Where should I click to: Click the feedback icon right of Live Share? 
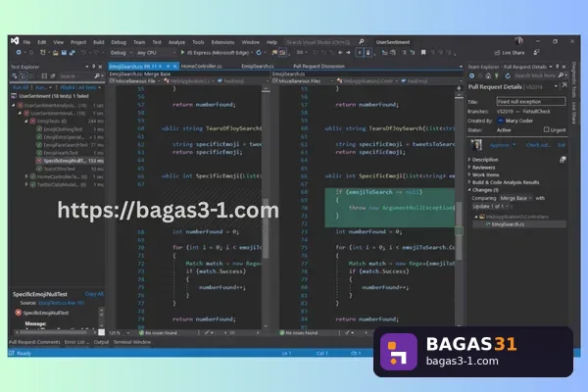click(537, 53)
